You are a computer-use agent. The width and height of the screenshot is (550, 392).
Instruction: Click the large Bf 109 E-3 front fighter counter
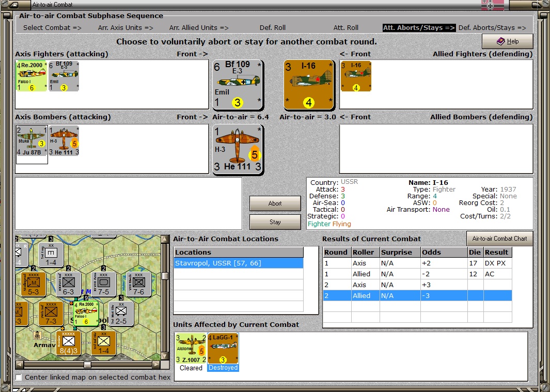tap(238, 85)
